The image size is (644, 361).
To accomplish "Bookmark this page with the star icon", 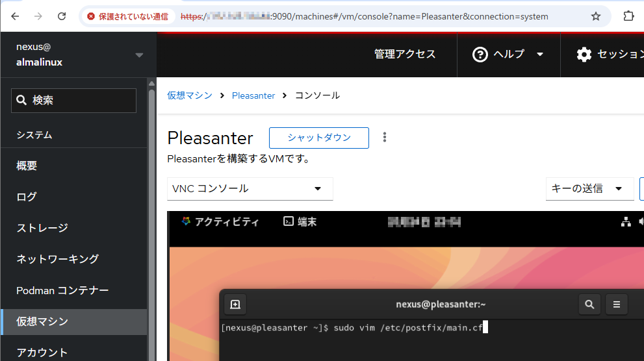I will 595,16.
